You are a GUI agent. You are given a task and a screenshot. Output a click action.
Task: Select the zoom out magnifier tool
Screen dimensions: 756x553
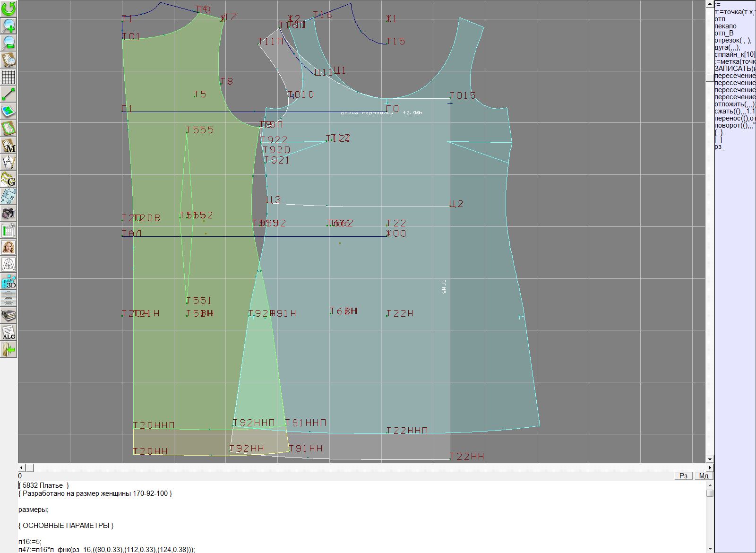pyautogui.click(x=9, y=43)
